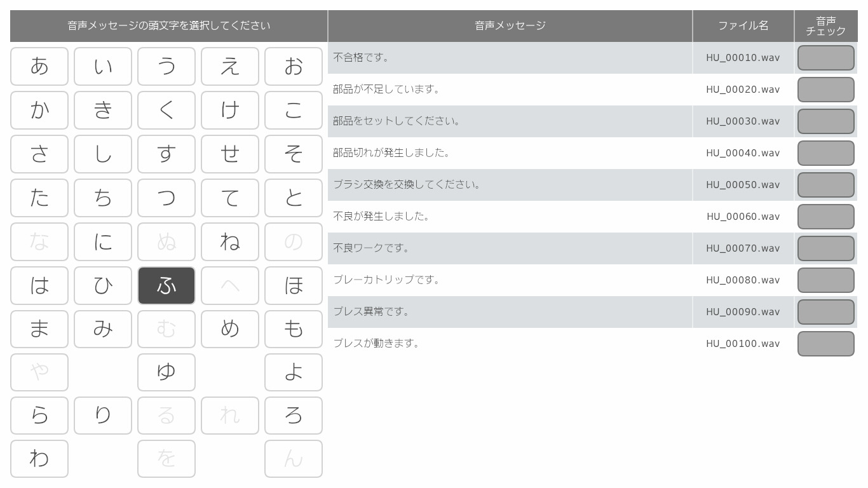868x488 pixels.
Task: Pick the は kana key
Action: pyautogui.click(x=39, y=285)
